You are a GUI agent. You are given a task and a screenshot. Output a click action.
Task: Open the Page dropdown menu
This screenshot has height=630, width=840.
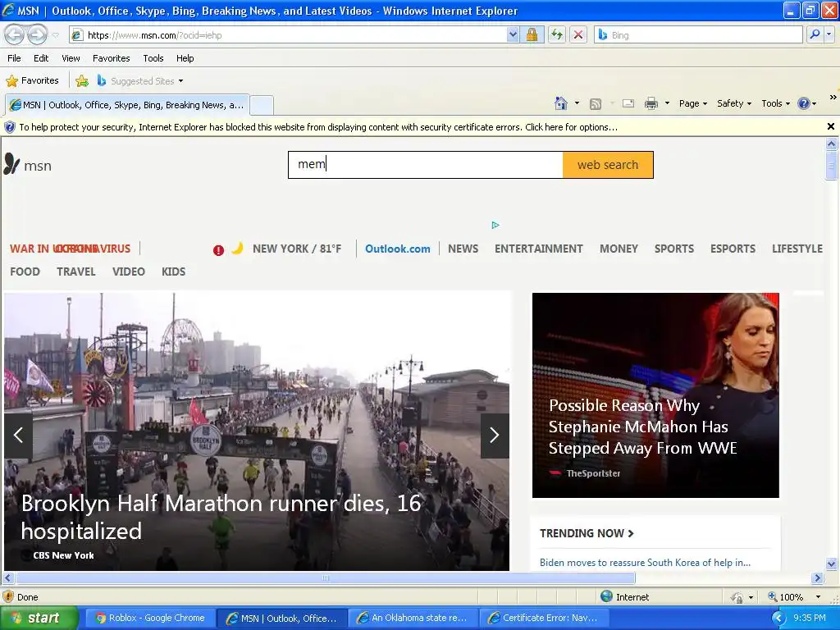point(693,103)
